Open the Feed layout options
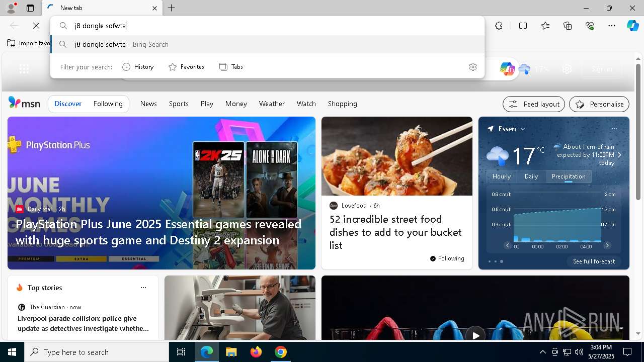 point(533,104)
